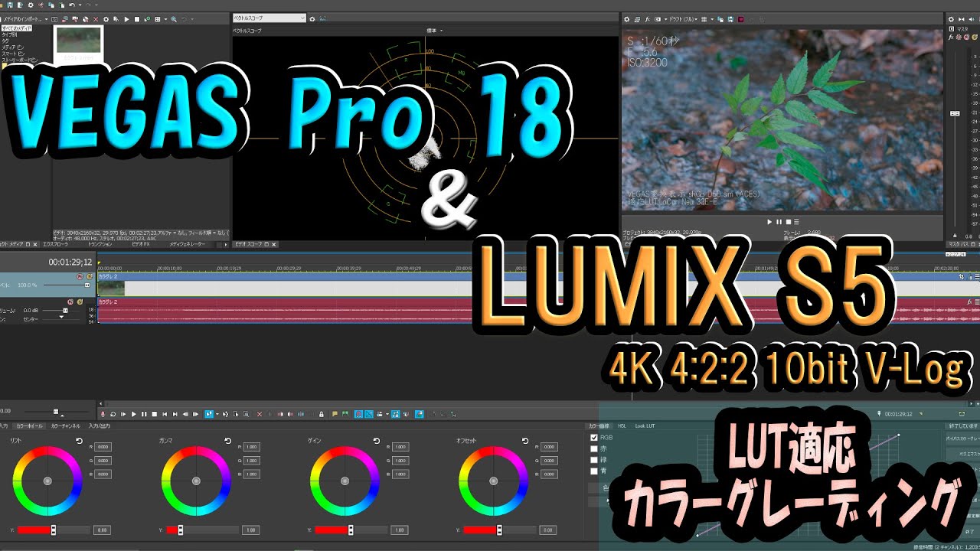This screenshot has height=551, width=980.
Task: Open the HSL tab
Action: (622, 425)
